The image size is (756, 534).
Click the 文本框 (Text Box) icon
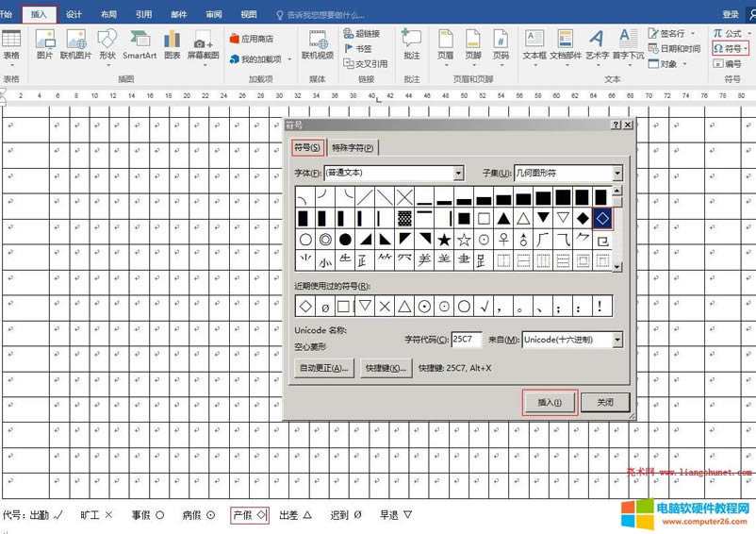pyautogui.click(x=534, y=43)
